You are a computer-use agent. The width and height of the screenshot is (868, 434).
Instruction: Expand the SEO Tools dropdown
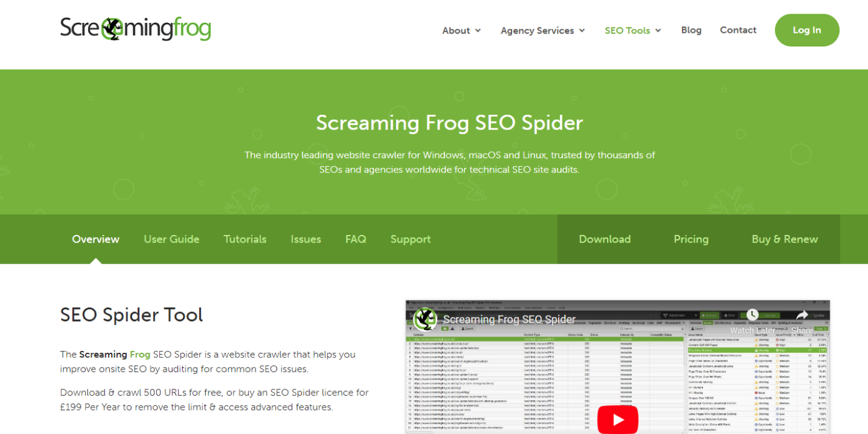click(633, 30)
